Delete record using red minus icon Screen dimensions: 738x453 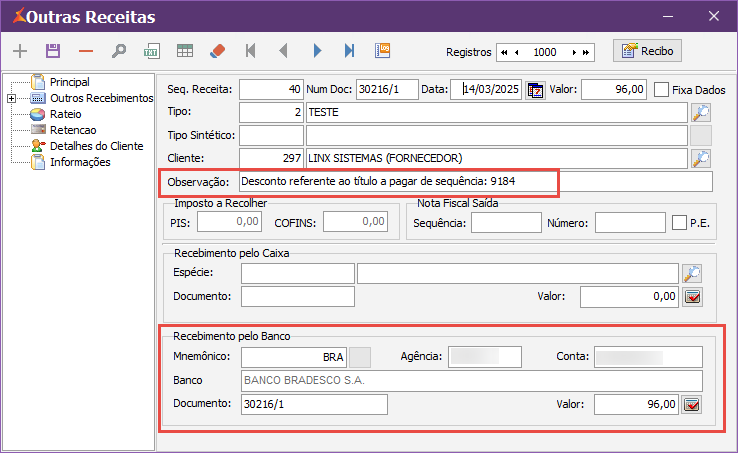(86, 51)
